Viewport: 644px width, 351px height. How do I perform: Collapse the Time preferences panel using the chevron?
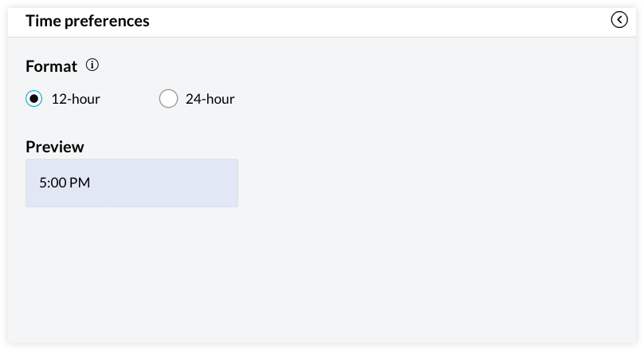click(x=619, y=20)
